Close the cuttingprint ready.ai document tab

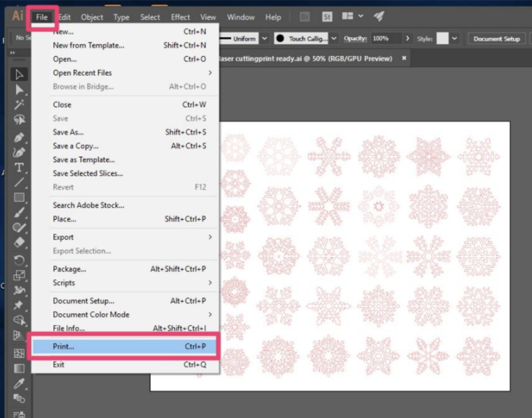click(x=404, y=58)
